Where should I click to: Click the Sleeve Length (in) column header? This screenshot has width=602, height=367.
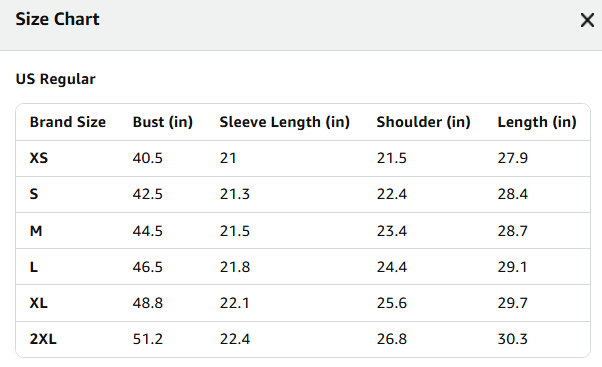(x=284, y=122)
